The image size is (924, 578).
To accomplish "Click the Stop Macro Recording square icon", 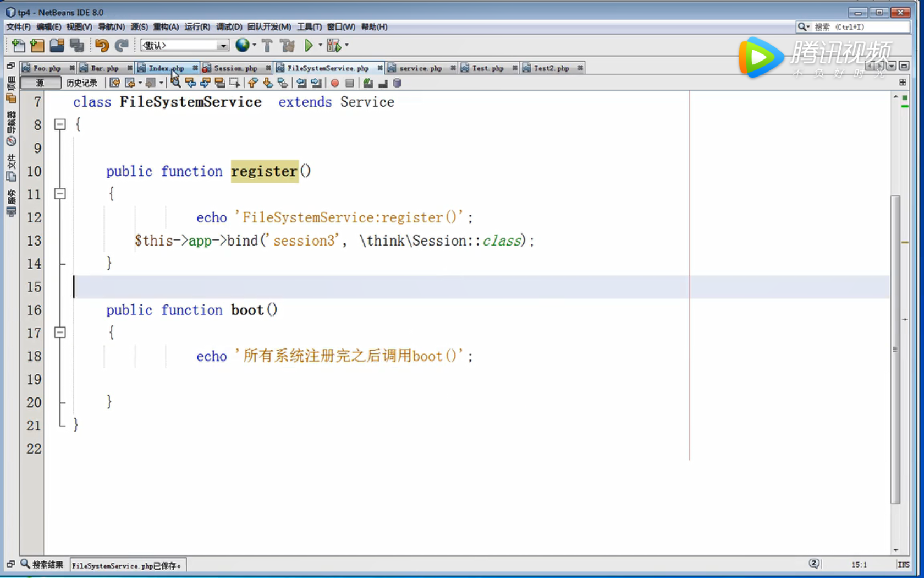I will (349, 83).
